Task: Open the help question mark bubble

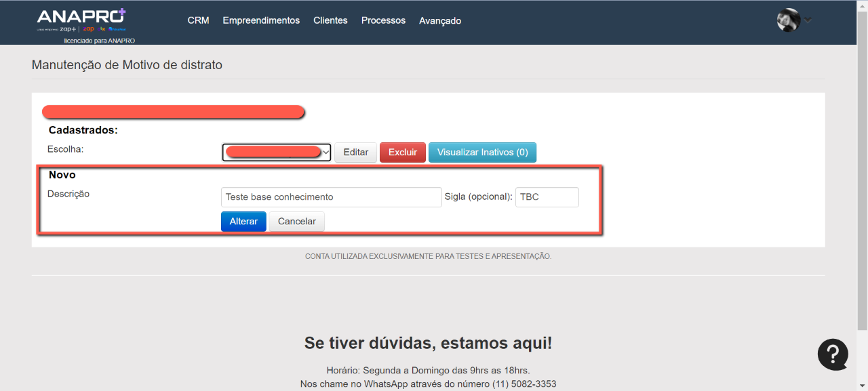Action: coord(833,354)
